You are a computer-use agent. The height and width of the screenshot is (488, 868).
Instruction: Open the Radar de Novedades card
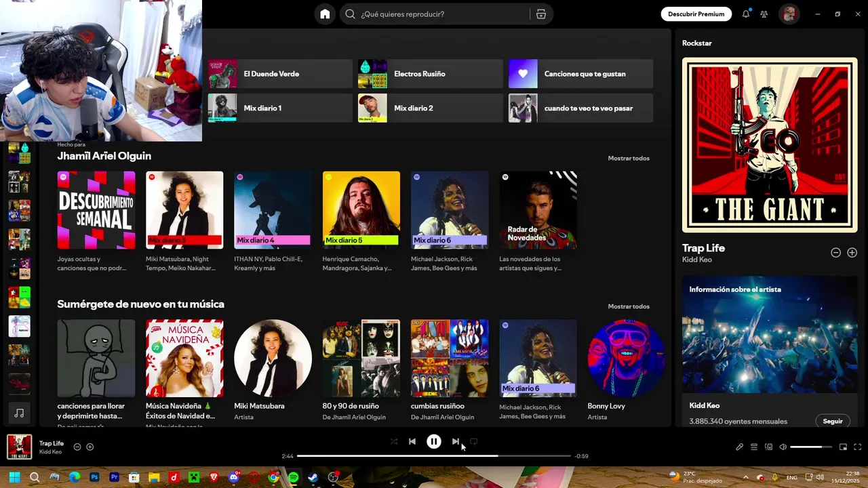click(538, 221)
